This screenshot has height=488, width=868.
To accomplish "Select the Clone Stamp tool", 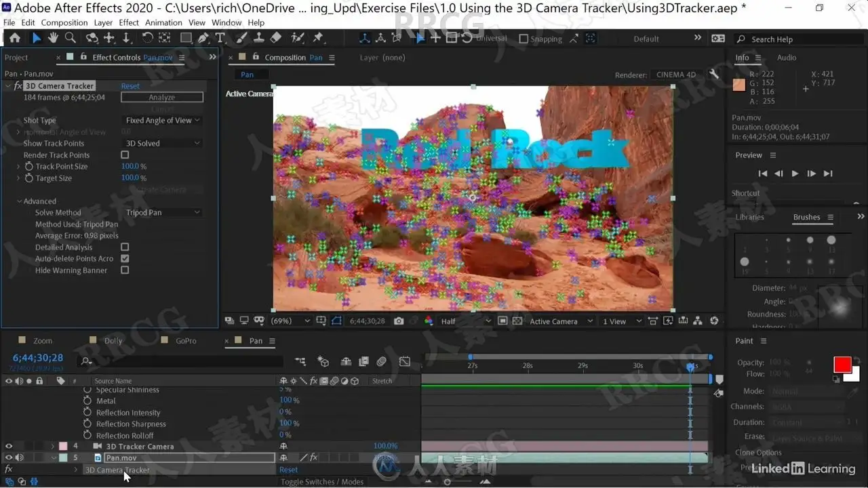I will [258, 39].
